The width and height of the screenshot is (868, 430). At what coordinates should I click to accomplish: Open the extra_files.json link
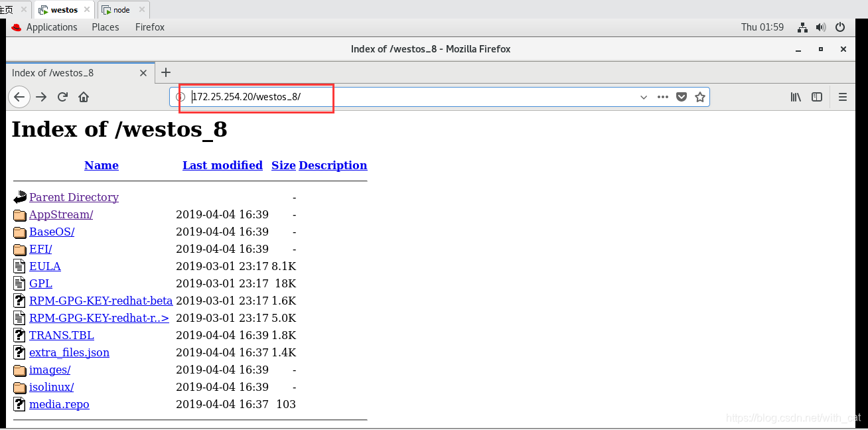(69, 352)
